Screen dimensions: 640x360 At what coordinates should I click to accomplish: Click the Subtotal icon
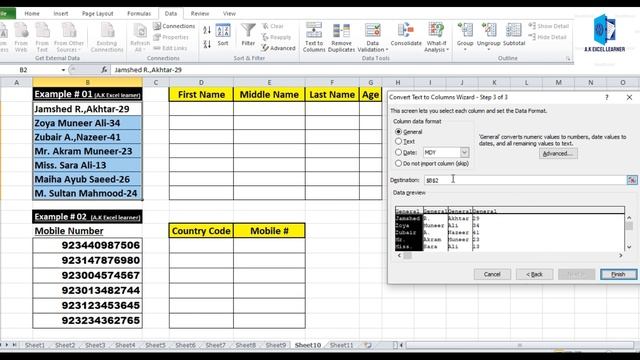(x=513, y=35)
